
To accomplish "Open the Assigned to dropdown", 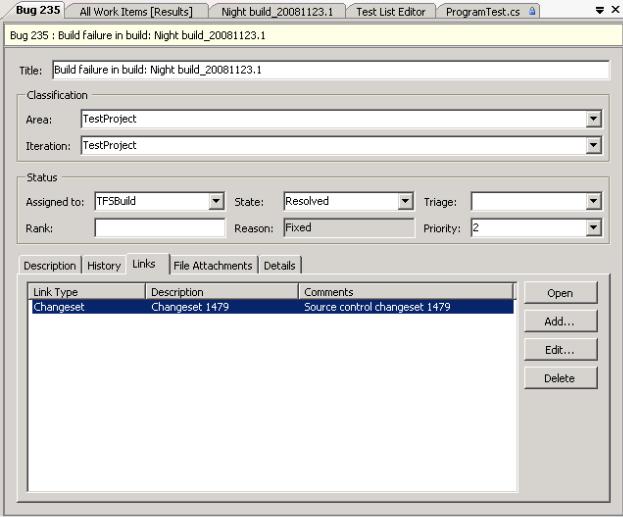I will [217, 201].
